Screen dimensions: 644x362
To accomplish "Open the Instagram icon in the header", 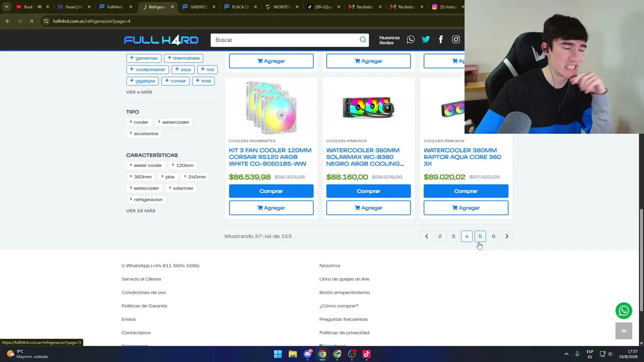I will [456, 40].
